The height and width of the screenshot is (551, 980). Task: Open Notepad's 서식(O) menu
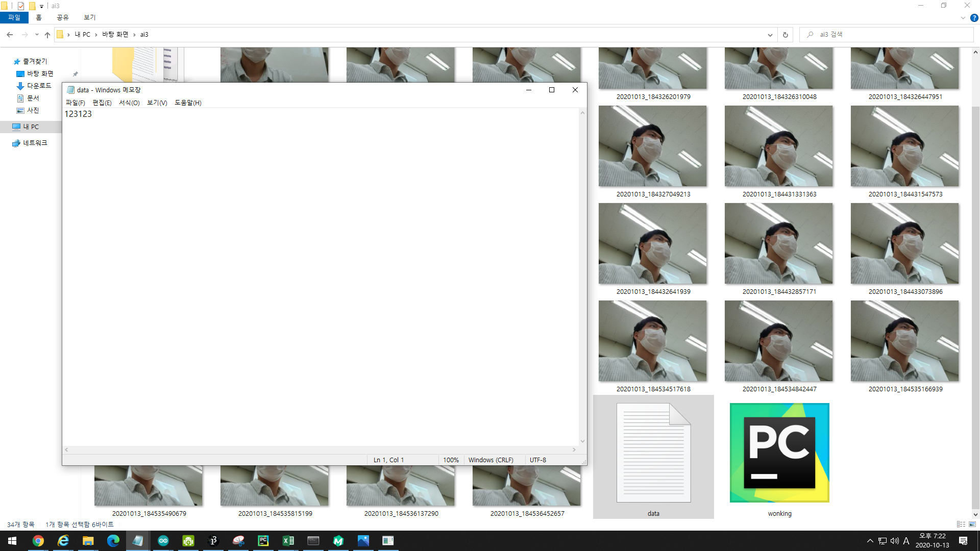tap(129, 103)
